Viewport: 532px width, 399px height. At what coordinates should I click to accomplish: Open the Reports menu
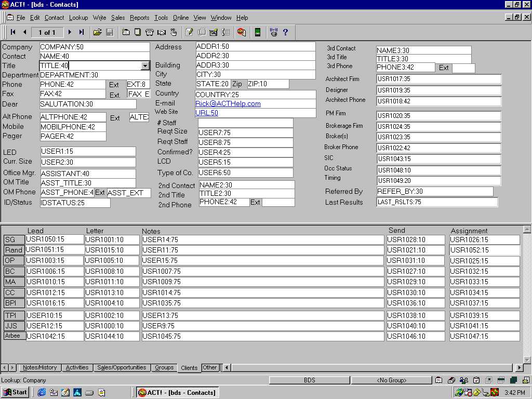pos(139,18)
